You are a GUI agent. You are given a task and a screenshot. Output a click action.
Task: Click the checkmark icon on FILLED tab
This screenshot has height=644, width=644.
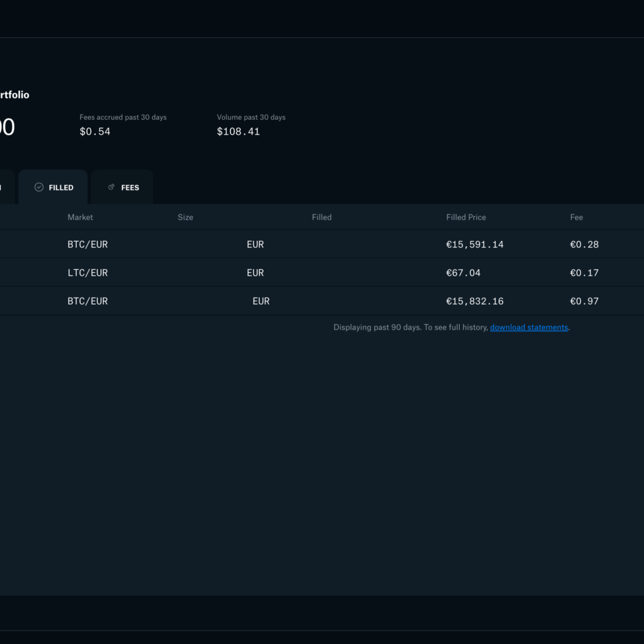(x=39, y=187)
